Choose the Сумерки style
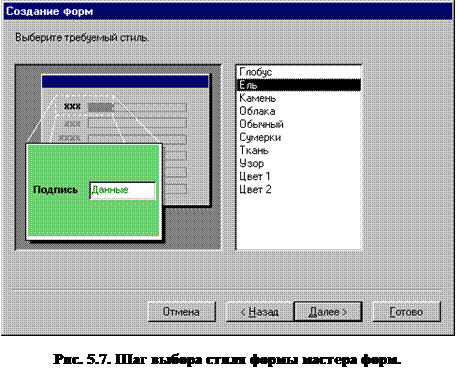The image size is (457, 380). [x=298, y=137]
